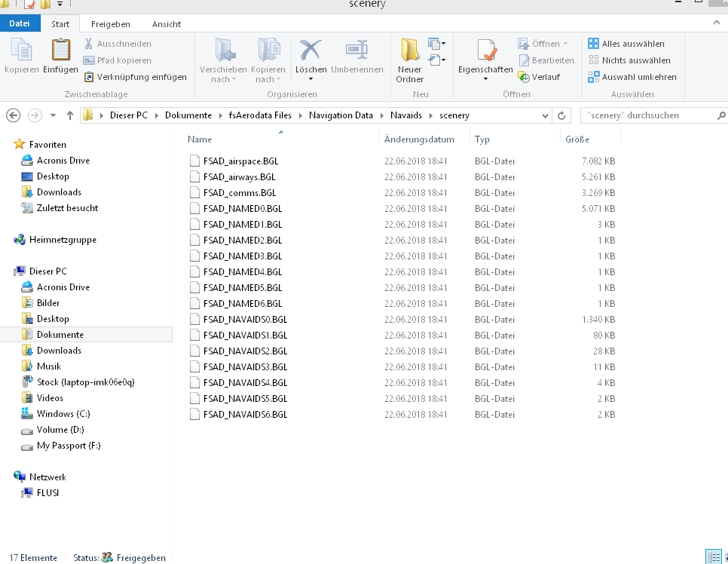This screenshot has height=564, width=728.
Task: Sort files by the Größe column header
Action: 577,139
